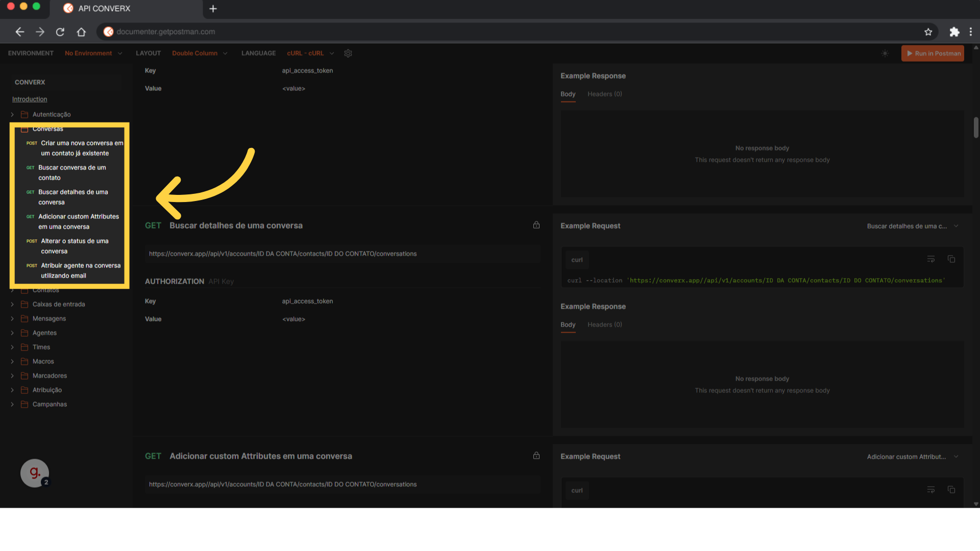Expand the Agentes folder
The width and height of the screenshot is (980, 551).
[12, 333]
